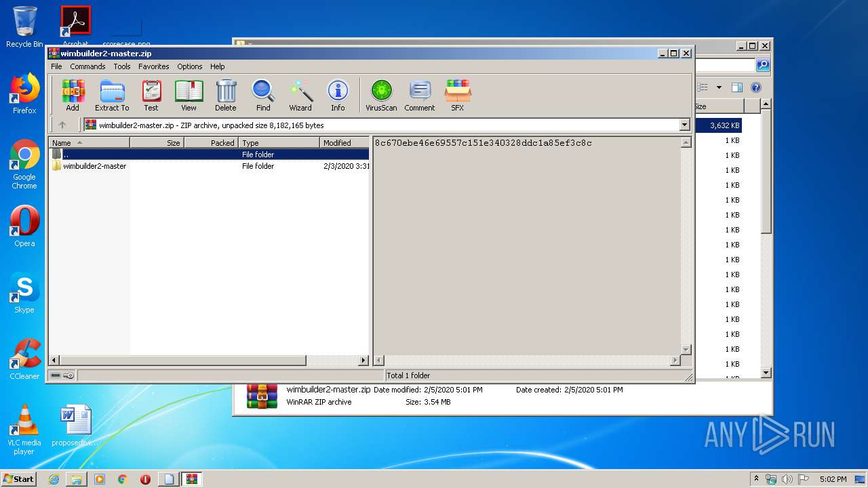Image resolution: width=868 pixels, height=488 pixels.
Task: Open VLC media player shortcut
Action: point(24,430)
